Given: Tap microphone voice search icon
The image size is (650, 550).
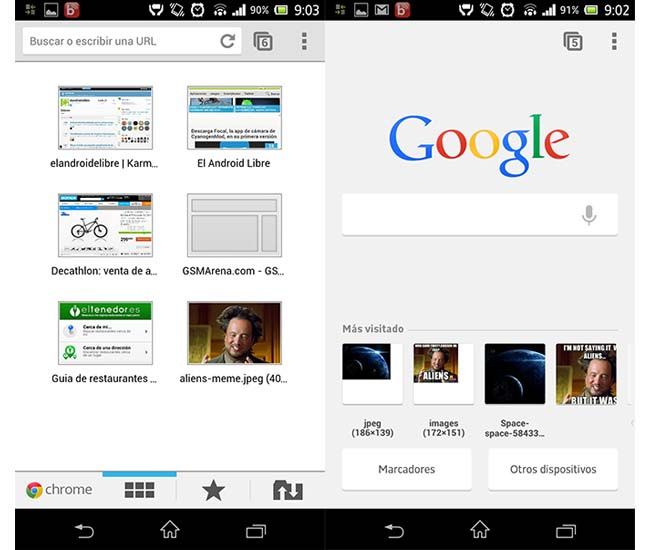Looking at the screenshot, I should tap(589, 215).
